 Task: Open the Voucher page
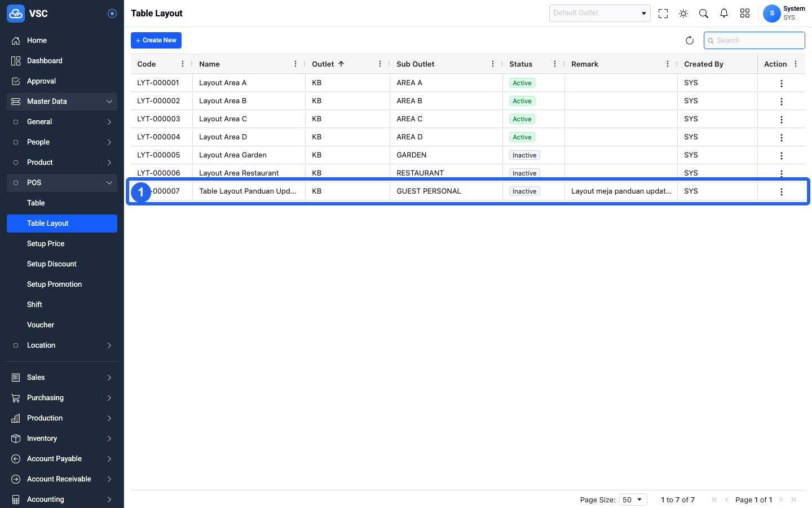click(x=62, y=325)
